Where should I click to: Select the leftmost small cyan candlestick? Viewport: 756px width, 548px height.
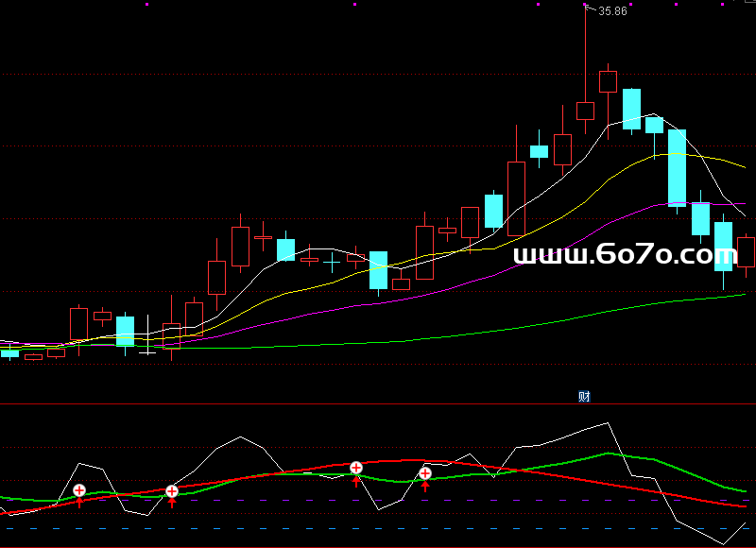(x=10, y=353)
